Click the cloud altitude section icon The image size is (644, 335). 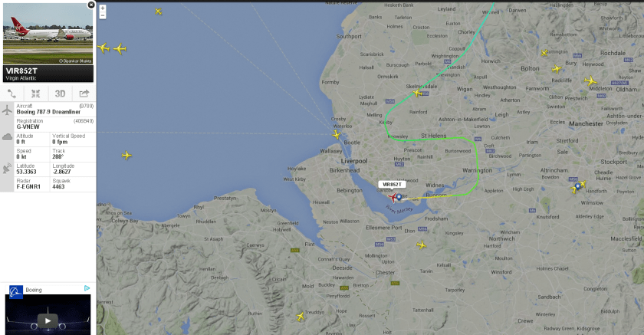click(x=7, y=137)
